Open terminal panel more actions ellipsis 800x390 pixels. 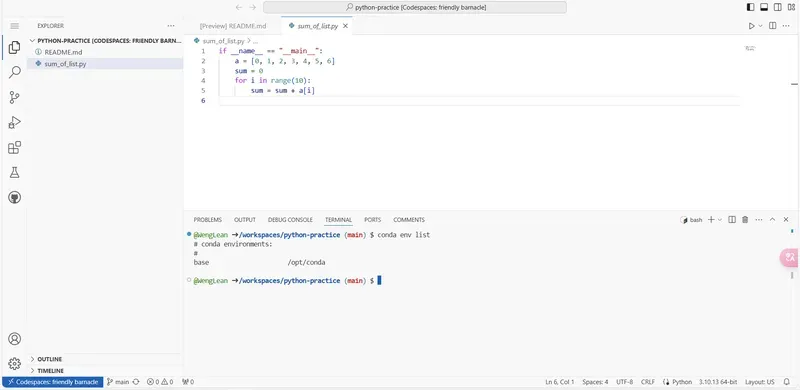[759, 220]
